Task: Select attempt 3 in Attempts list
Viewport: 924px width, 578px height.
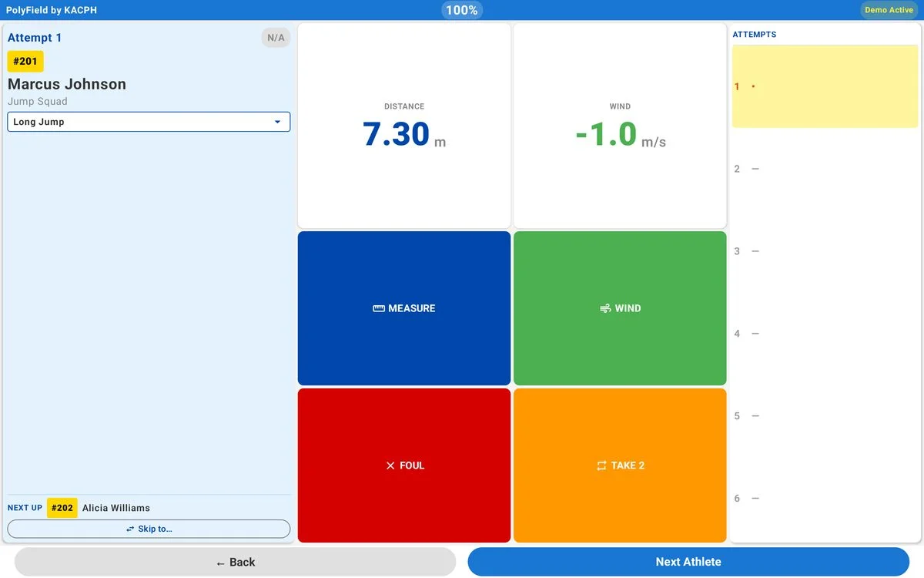Action: click(x=825, y=251)
